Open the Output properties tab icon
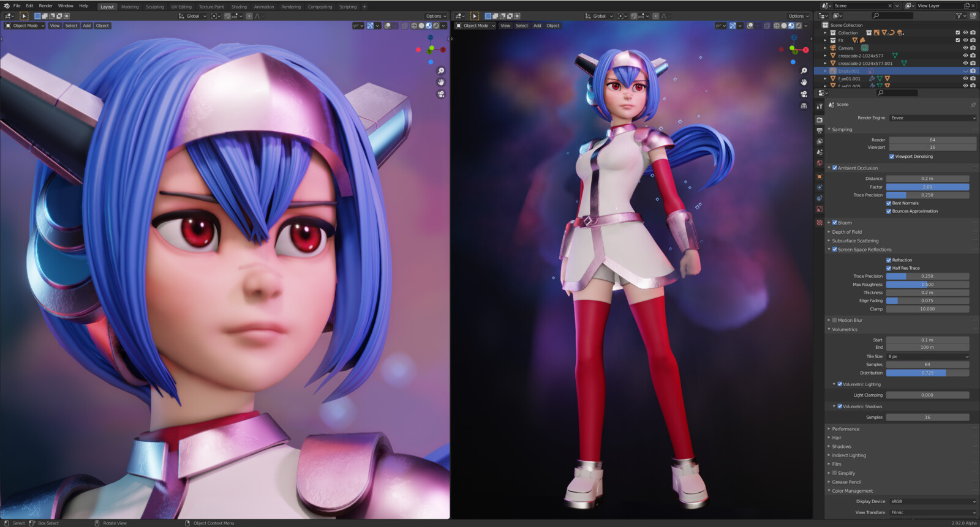 820,131
